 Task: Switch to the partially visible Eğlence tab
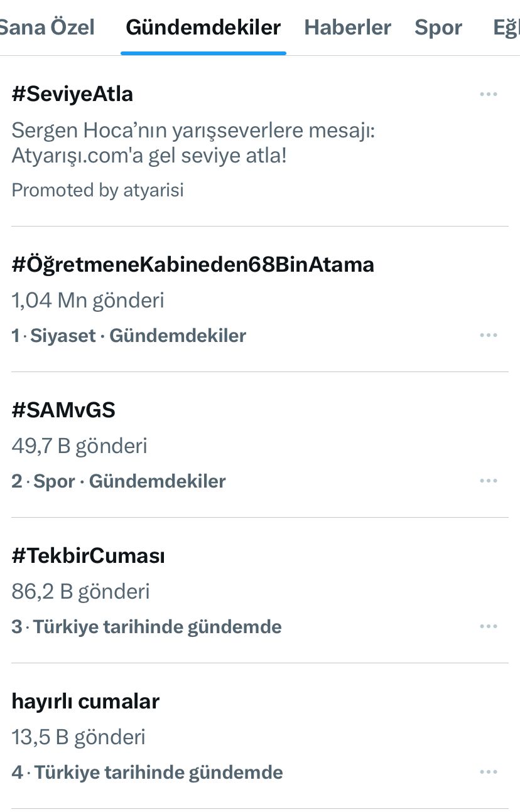point(506,28)
